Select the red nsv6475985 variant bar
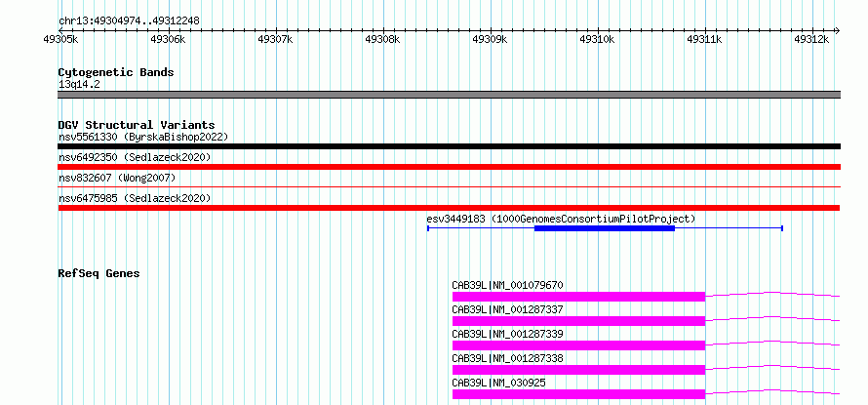Viewport: 868px width, 405px height. point(449,208)
